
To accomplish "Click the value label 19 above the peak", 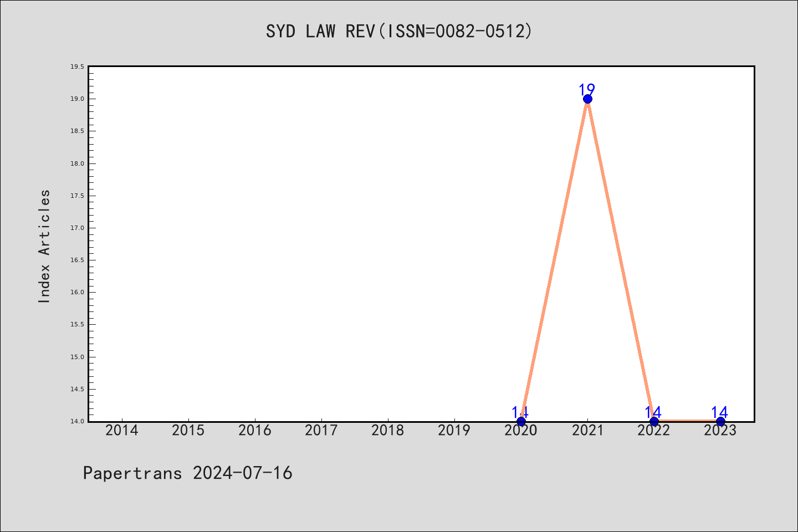I will pos(587,89).
